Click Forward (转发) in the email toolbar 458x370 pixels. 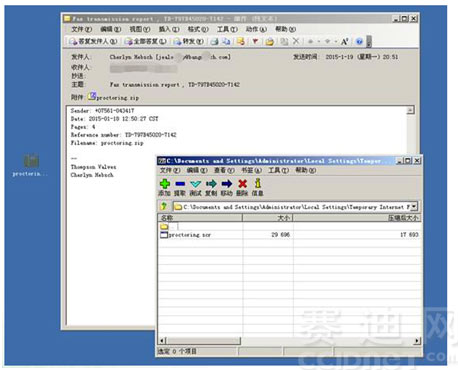pos(189,41)
